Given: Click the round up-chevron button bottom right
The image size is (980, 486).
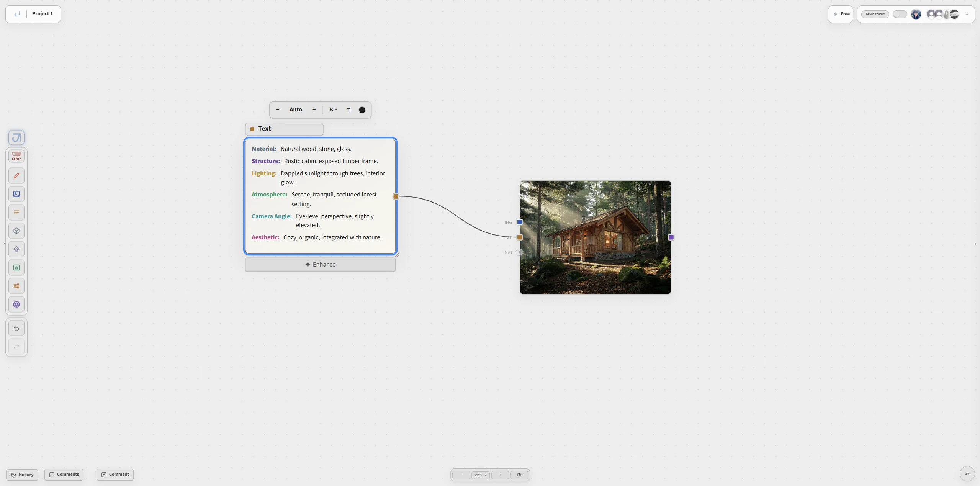Looking at the screenshot, I should point(967,474).
